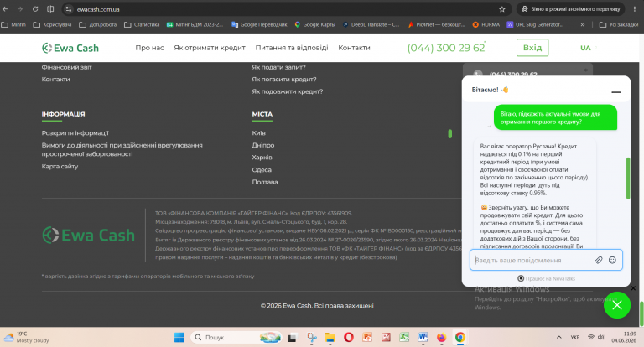Click the incognito mode indicator
The height and width of the screenshot is (347, 644).
[570, 9]
